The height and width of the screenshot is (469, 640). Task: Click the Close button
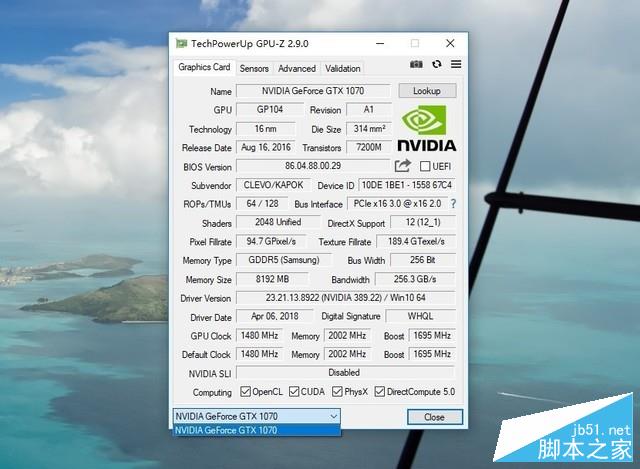pyautogui.click(x=435, y=417)
